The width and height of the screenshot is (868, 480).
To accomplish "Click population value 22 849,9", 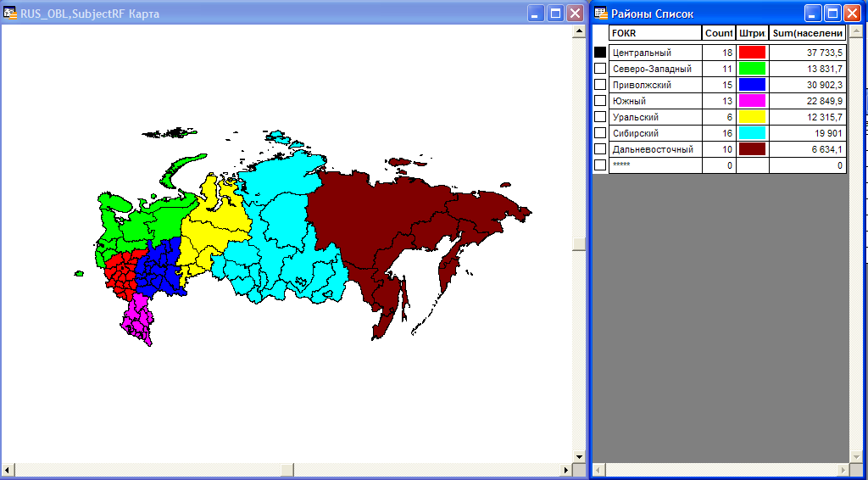I will click(x=825, y=101).
